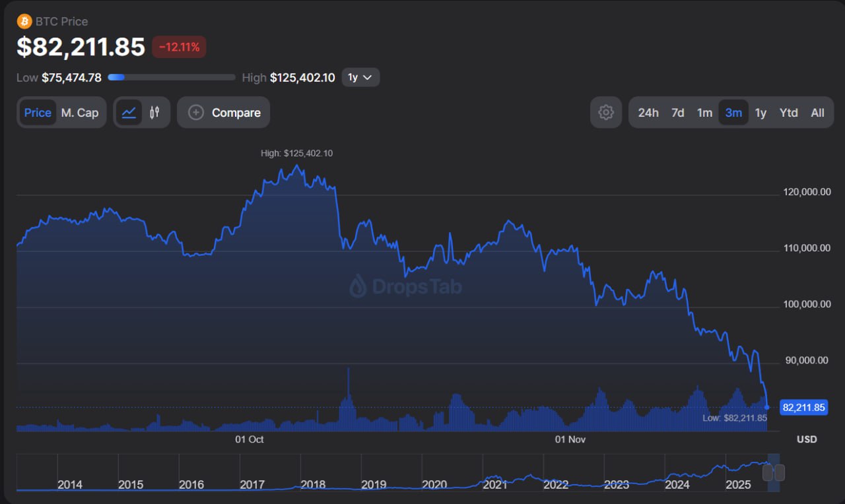Select the 3m timeframe tab
Screen dimensions: 845x504
click(733, 113)
